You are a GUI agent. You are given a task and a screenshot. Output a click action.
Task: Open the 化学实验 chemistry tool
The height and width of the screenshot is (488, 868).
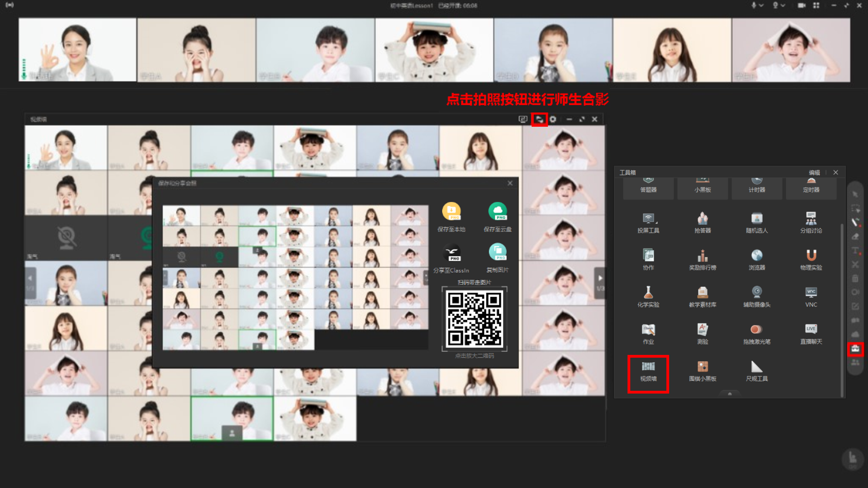[x=648, y=297]
